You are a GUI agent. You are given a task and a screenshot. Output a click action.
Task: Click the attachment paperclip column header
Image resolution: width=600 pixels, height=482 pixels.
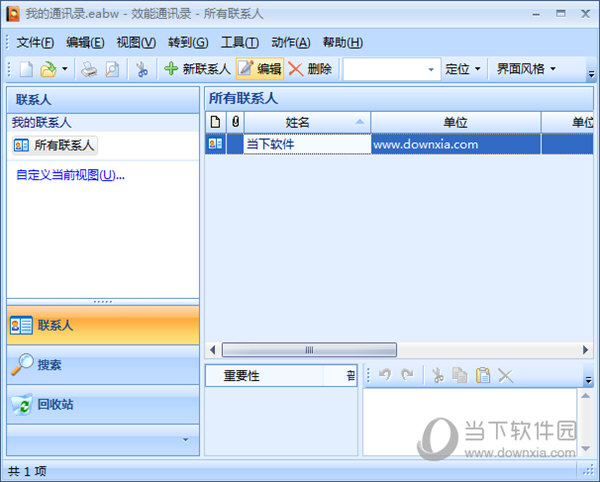tap(235, 122)
